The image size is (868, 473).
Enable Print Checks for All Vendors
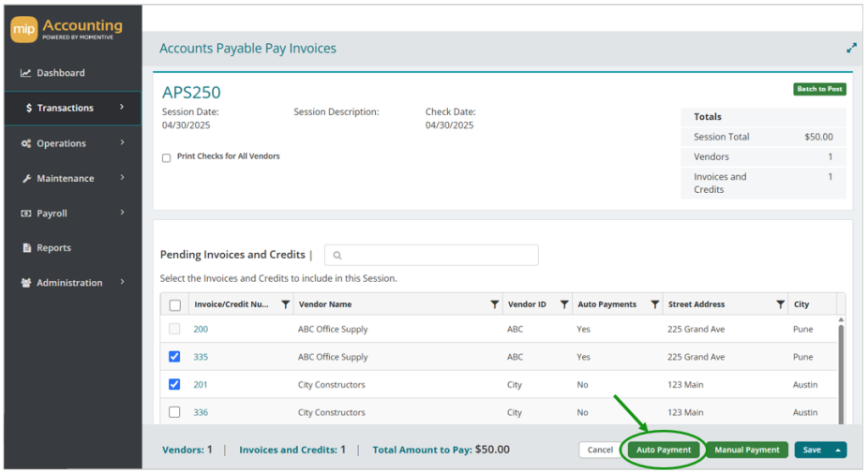166,157
